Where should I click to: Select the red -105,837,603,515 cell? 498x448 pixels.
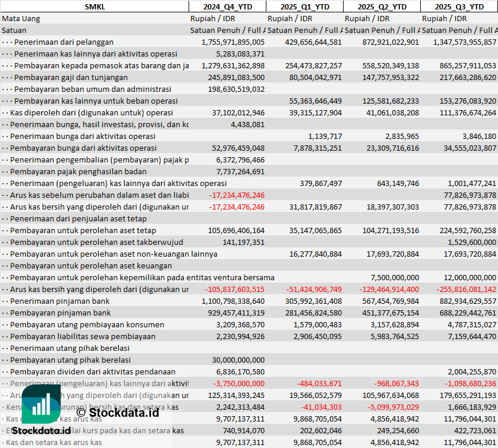tap(235, 289)
